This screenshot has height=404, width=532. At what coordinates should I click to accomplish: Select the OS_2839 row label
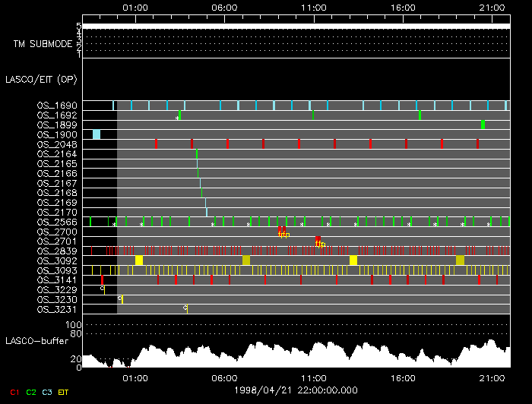point(57,251)
